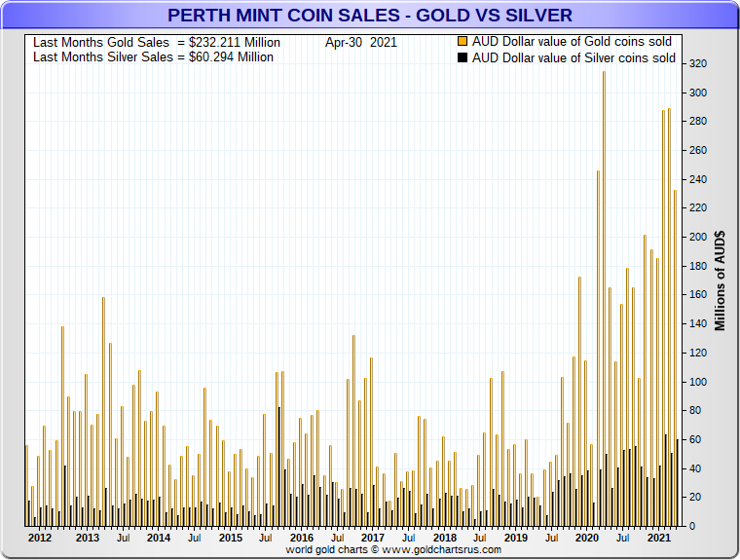Image resolution: width=740 pixels, height=560 pixels.
Task: Click the 'Jul' label between 2020 and 2021
Action: tap(623, 538)
